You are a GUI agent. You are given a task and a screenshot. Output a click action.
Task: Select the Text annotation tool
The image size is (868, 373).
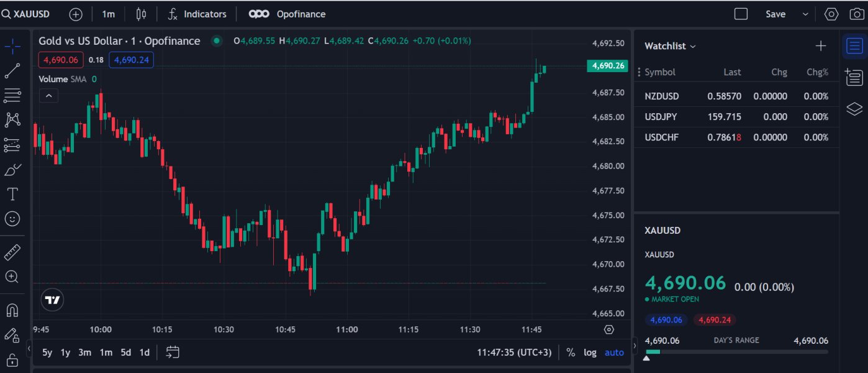(12, 194)
